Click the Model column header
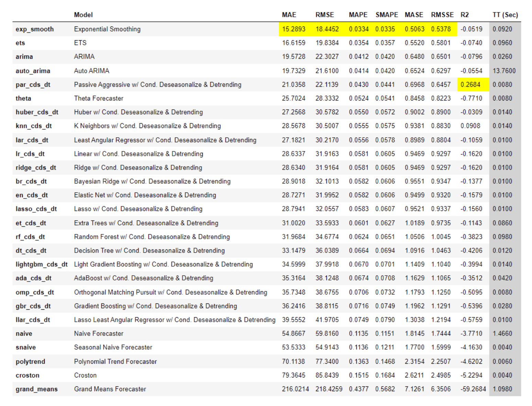 (83, 15)
